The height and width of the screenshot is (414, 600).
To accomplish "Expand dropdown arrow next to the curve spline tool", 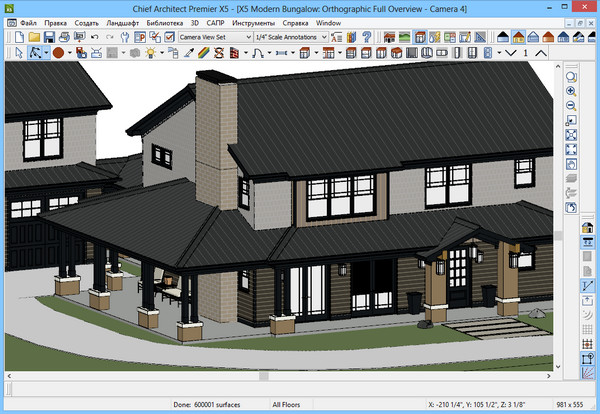I will pos(269,53).
